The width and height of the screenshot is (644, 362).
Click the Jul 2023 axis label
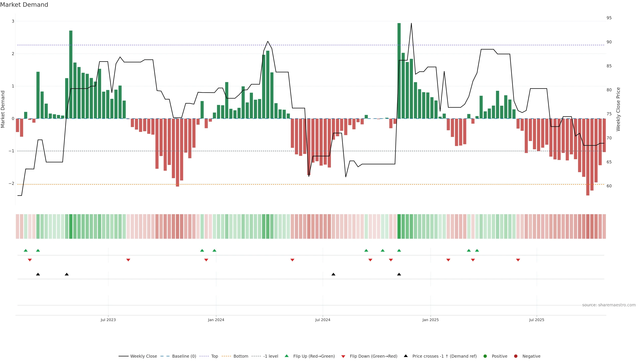108,320
